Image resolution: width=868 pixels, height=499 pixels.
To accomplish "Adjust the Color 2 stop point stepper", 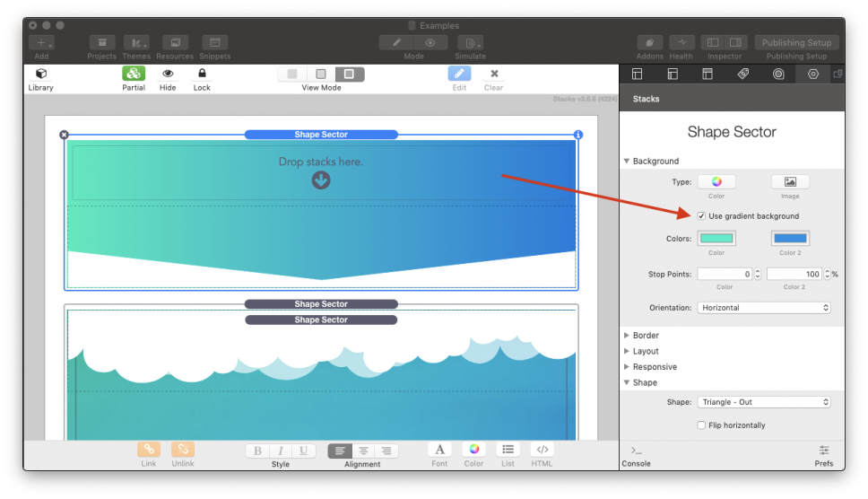I will click(x=828, y=274).
